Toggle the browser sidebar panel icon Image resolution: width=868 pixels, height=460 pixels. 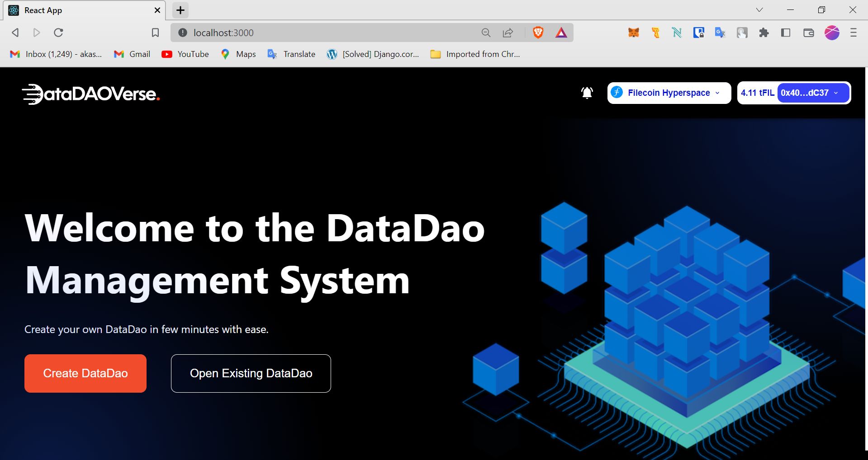pyautogui.click(x=786, y=33)
